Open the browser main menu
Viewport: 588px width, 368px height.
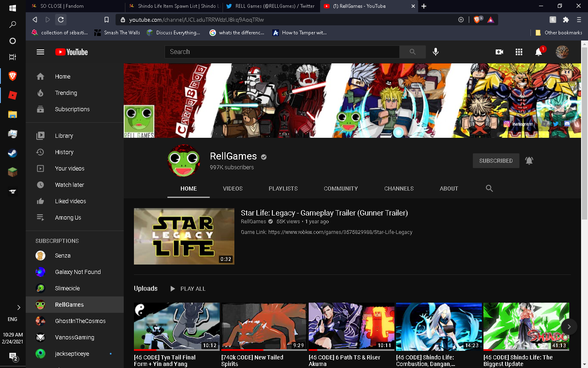(x=579, y=20)
